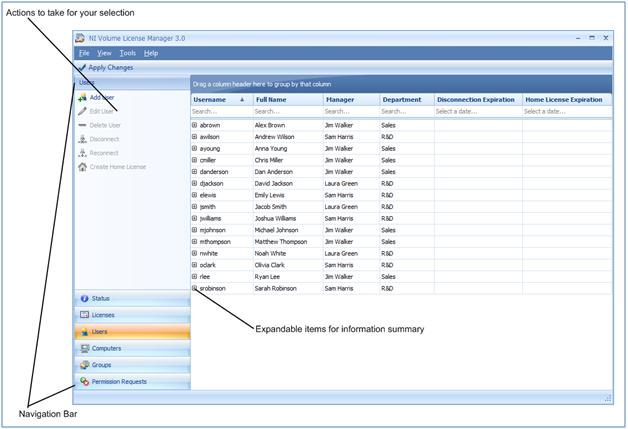Image resolution: width=628 pixels, height=429 pixels.
Task: Switch to the Permission Requests tab
Action: pyautogui.click(x=132, y=381)
